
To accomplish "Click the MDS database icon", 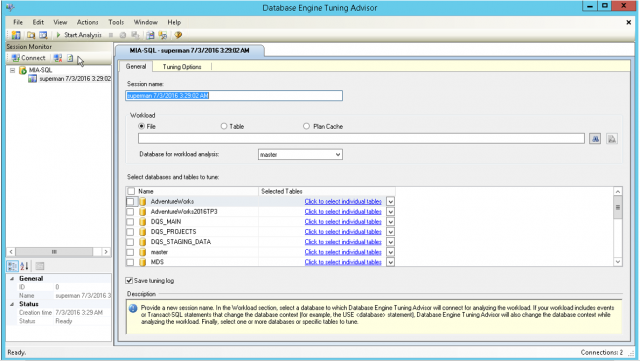I will pos(142,262).
